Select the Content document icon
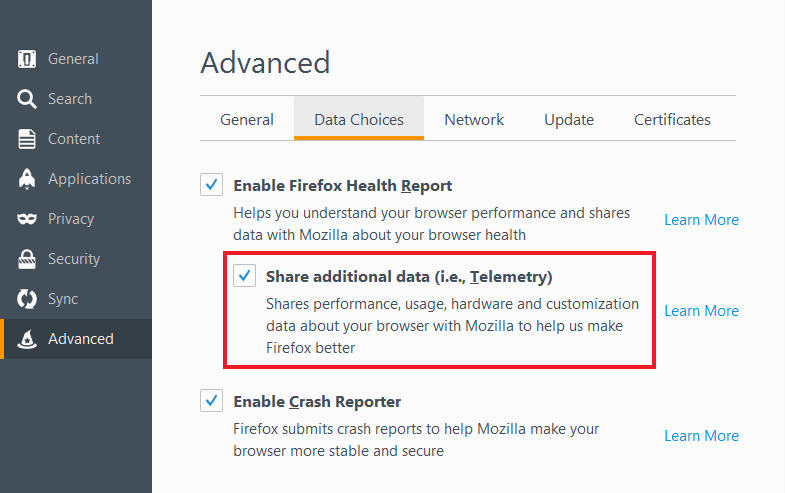 [27, 139]
